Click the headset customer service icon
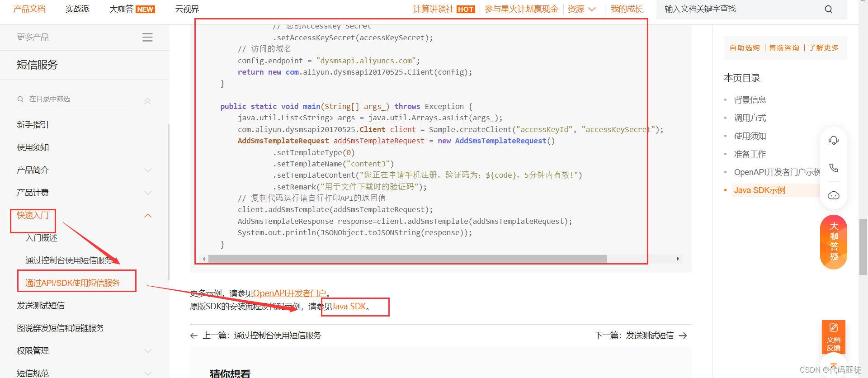Image resolution: width=868 pixels, height=378 pixels. click(x=833, y=140)
